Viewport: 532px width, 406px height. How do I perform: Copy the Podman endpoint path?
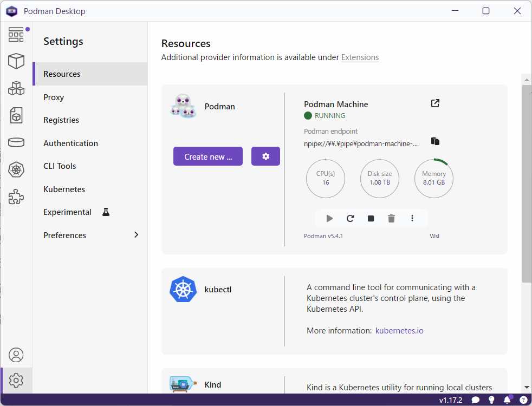click(435, 141)
